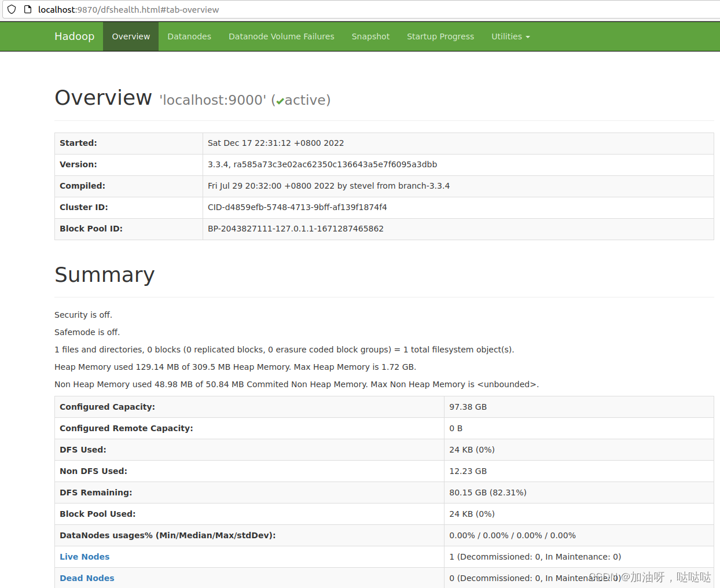Open the Hadoop brand link
Image resolution: width=720 pixels, height=588 pixels.
[74, 36]
